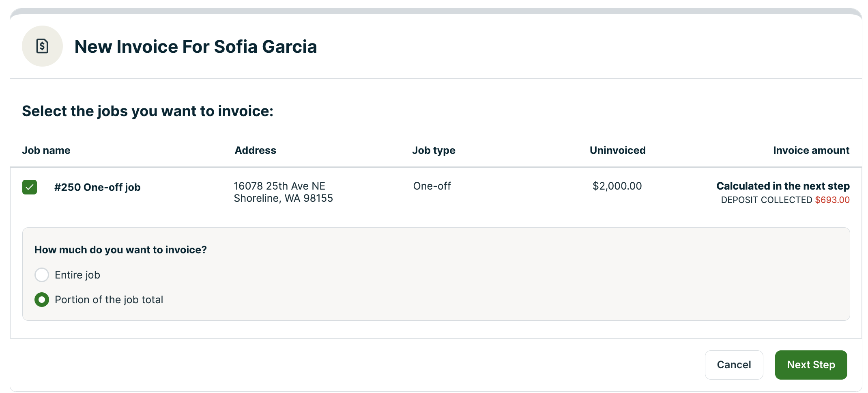Open job #250 One-off job
868x393 pixels.
(x=97, y=187)
